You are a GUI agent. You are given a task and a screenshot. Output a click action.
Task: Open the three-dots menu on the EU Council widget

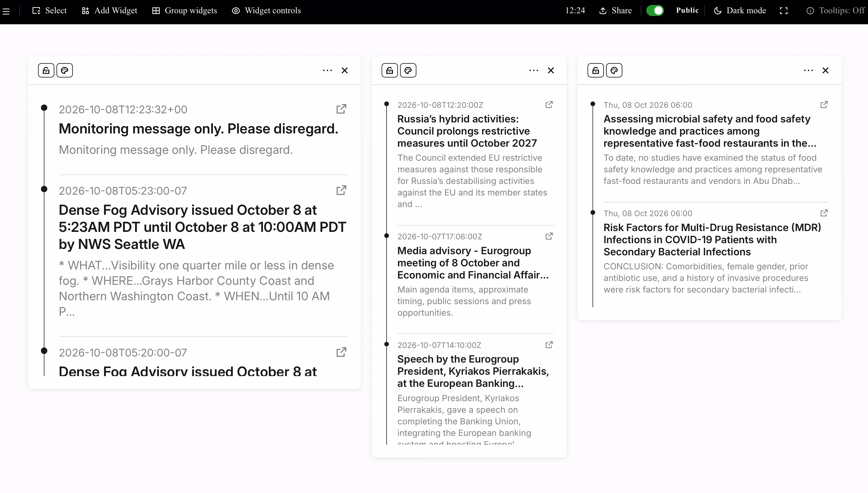point(534,70)
